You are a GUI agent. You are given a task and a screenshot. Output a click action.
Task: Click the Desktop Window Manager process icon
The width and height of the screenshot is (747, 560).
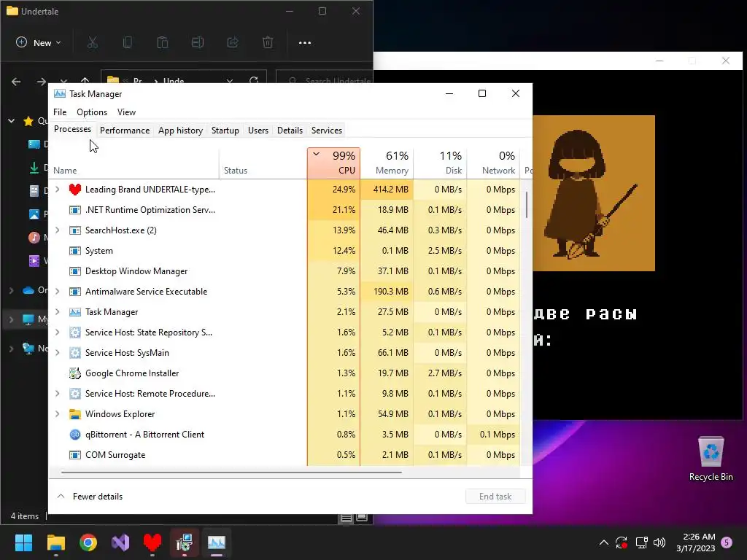[75, 271]
